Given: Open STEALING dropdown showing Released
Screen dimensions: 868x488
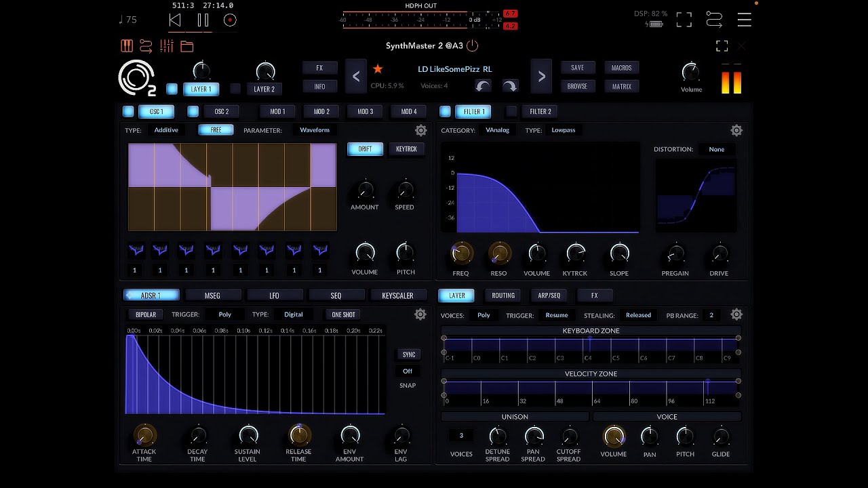Looking at the screenshot, I should click(638, 315).
